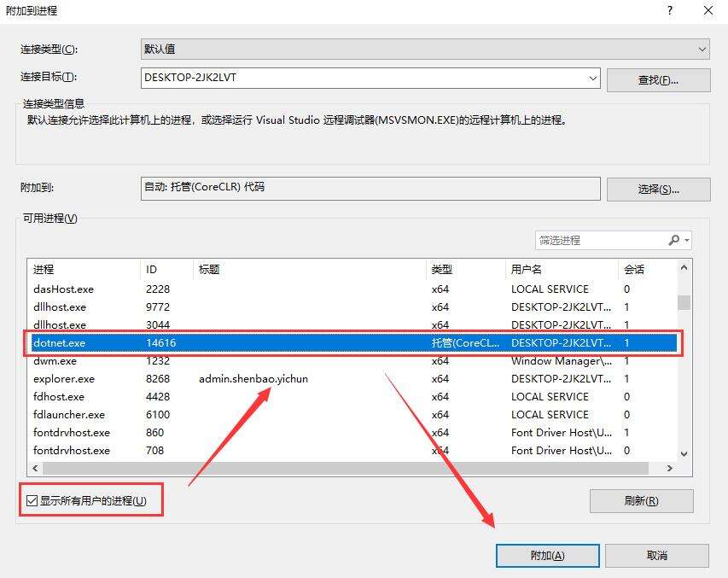
Task: Open the 连接类型 dropdown showing 默认值
Action: (425, 49)
